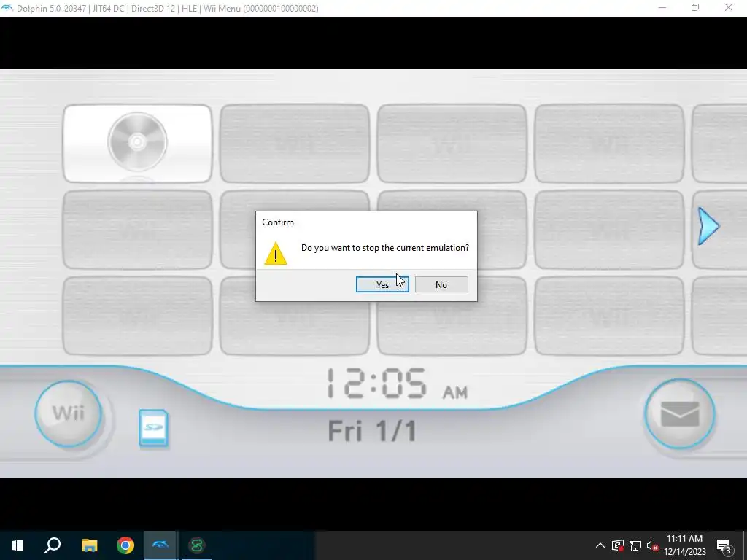The image size is (747, 560).
Task: Restore down the Dolphin window
Action: pos(695,8)
